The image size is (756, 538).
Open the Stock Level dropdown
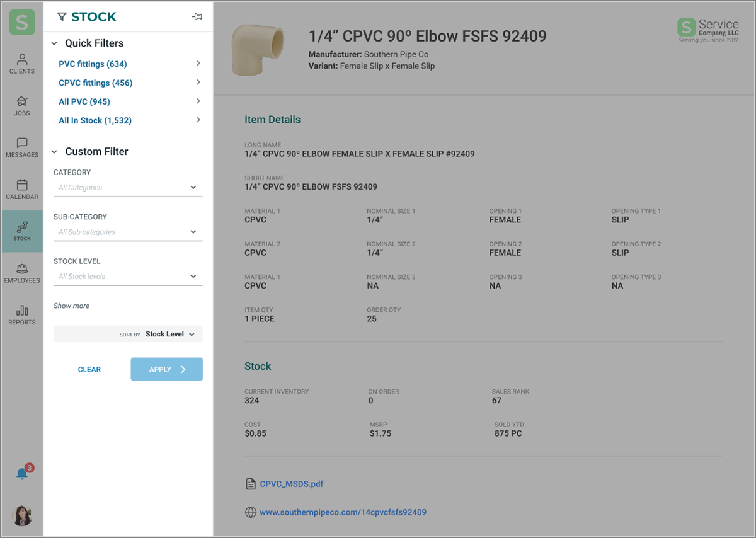[128, 276]
